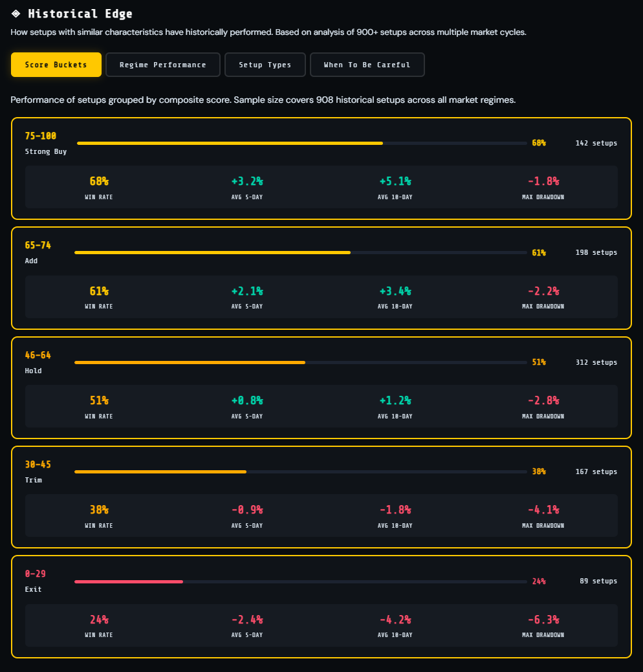This screenshot has height=672, width=643.
Task: Click the 30-45 score range label
Action: pyautogui.click(x=38, y=464)
